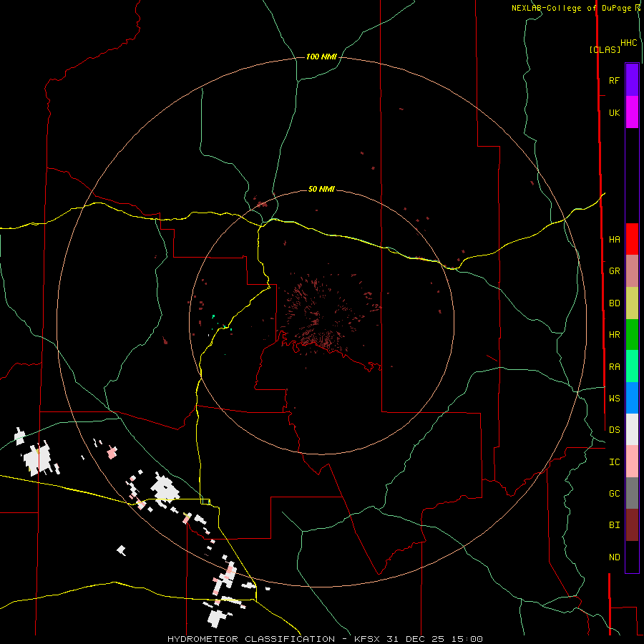Click the "WS" legend label text
Viewport: 644px width, 644px height.
pos(614,398)
